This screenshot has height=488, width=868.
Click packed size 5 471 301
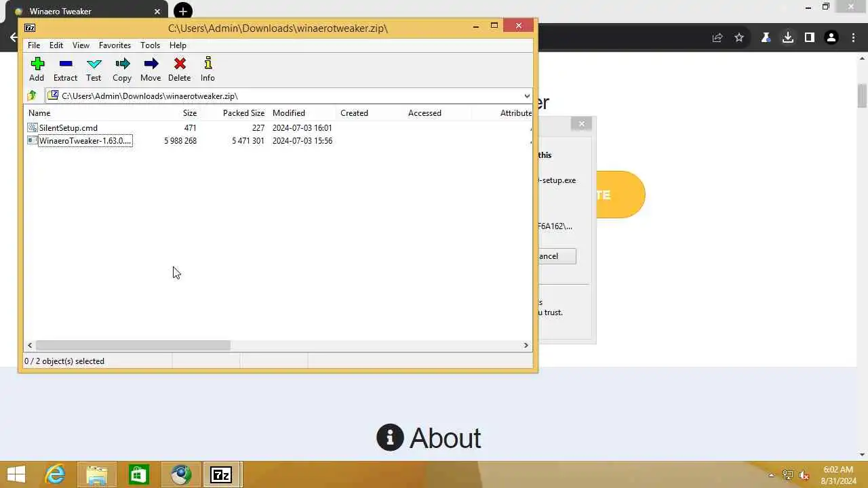[248, 141]
